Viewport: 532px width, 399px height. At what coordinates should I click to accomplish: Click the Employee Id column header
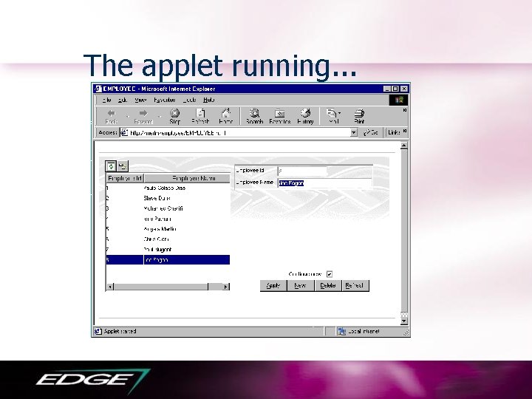click(x=125, y=178)
